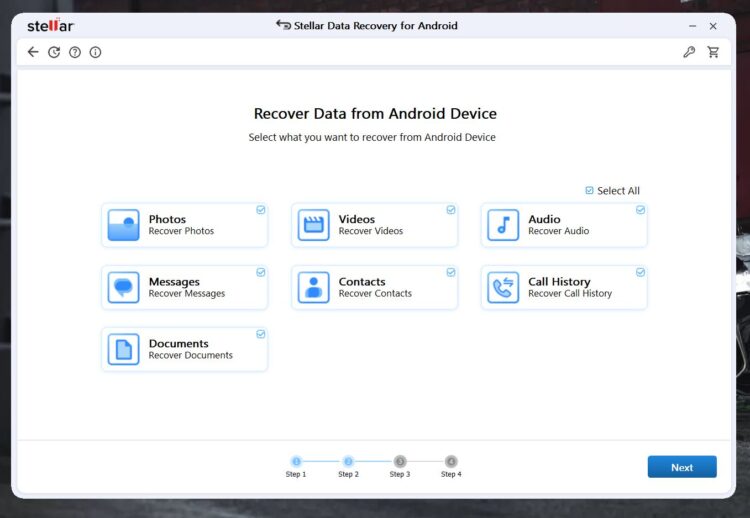
Task: Open the info about icon
Action: [x=96, y=52]
